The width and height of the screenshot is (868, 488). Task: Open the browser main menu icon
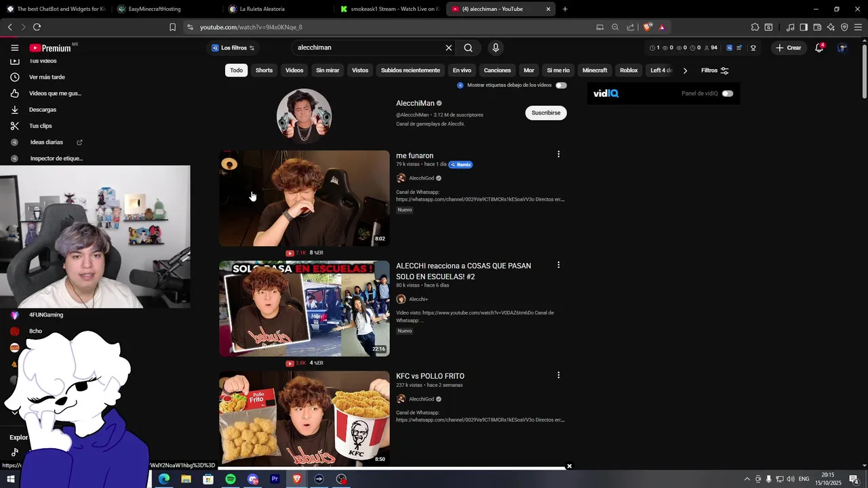858,27
